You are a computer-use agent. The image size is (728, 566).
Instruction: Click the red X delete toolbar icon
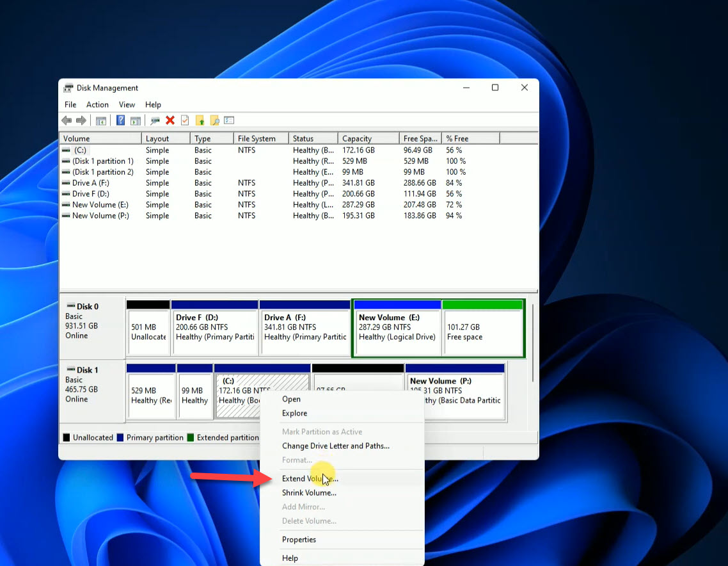tap(170, 120)
